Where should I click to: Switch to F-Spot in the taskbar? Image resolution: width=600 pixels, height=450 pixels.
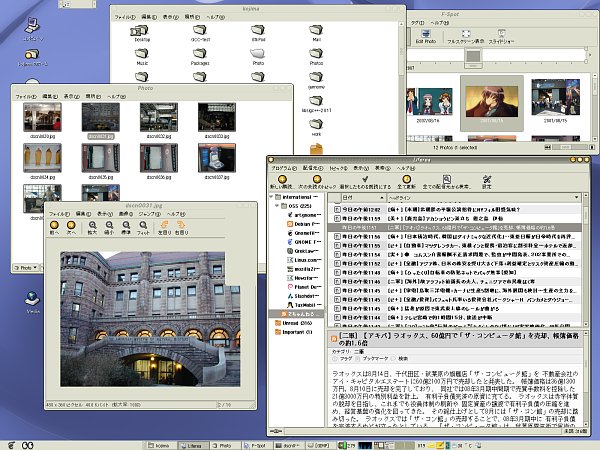[257, 445]
